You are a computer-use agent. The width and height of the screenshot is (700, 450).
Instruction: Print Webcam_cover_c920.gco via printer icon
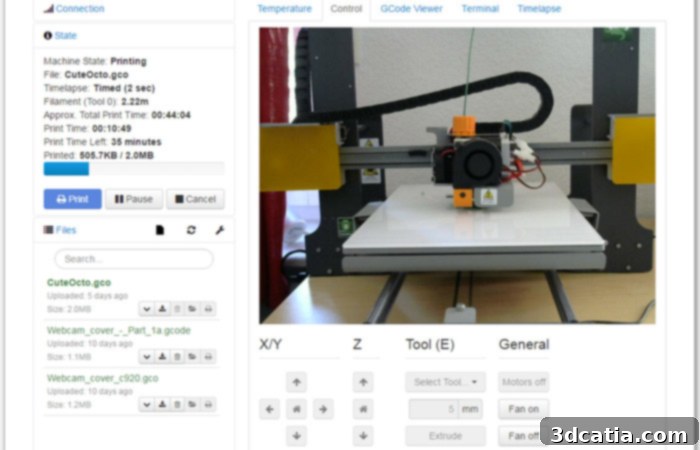pyautogui.click(x=208, y=404)
